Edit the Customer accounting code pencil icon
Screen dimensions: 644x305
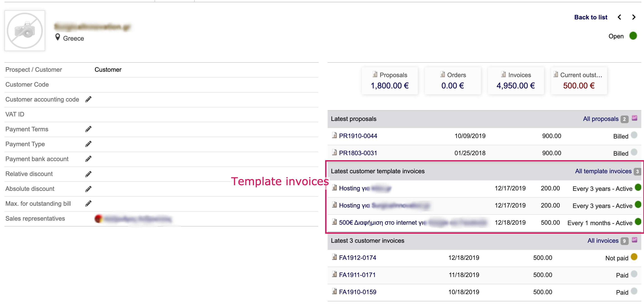tap(88, 99)
